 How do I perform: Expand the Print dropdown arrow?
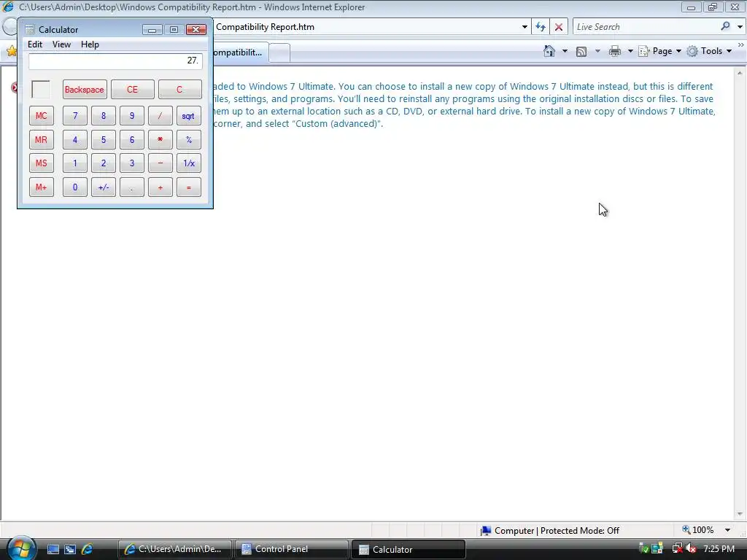click(630, 51)
